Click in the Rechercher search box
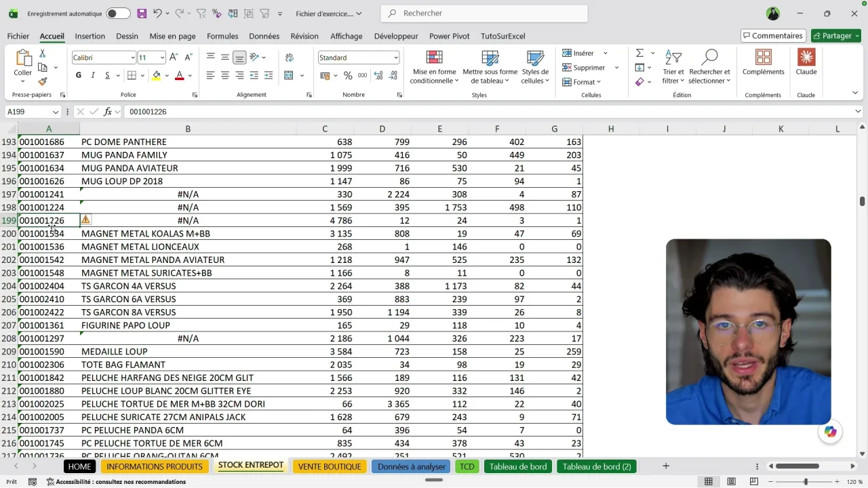The width and height of the screenshot is (868, 488). [x=484, y=14]
